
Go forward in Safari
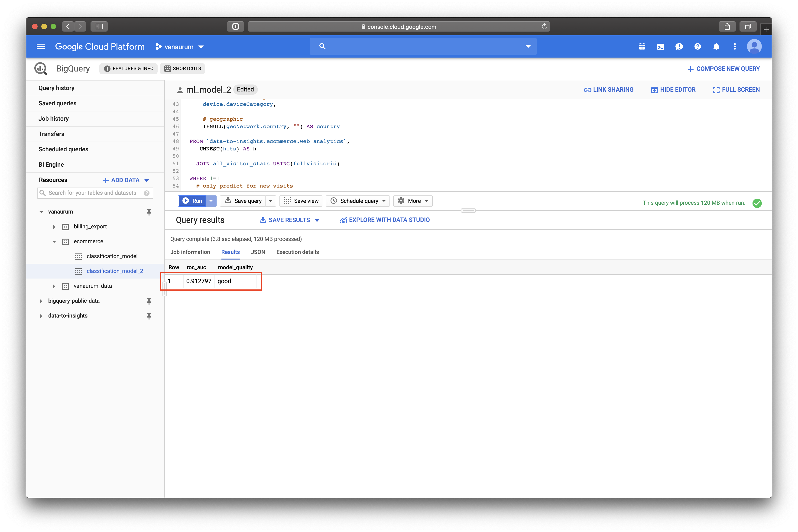tap(80, 26)
